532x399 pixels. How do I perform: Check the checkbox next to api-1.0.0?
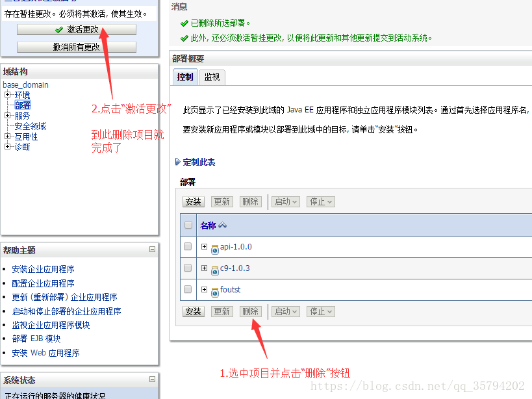pos(187,247)
